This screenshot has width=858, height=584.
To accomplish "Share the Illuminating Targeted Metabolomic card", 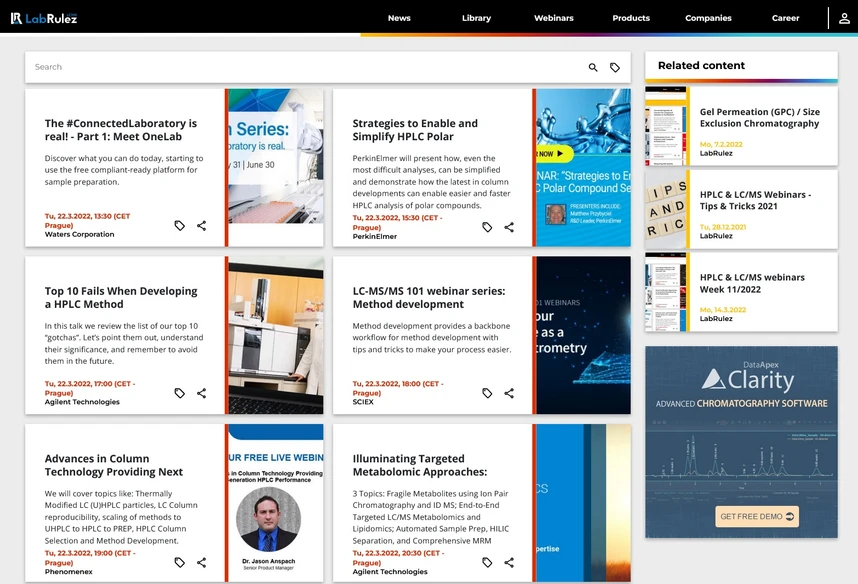I will [509, 562].
